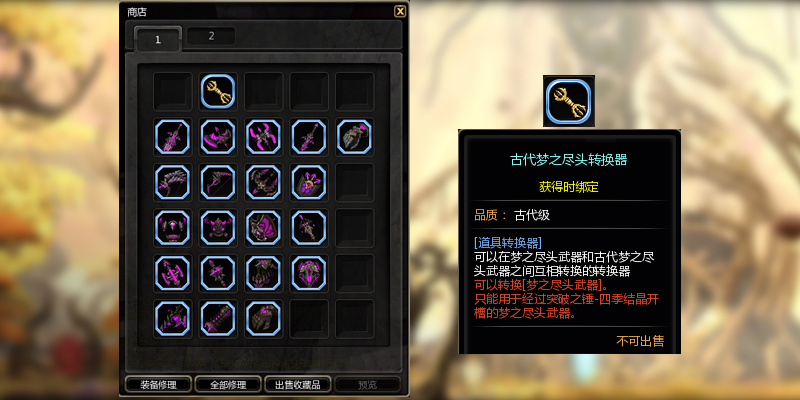The width and height of the screenshot is (800, 400).
Task: Pick the dark longbow icon in third row
Action: (x=218, y=182)
